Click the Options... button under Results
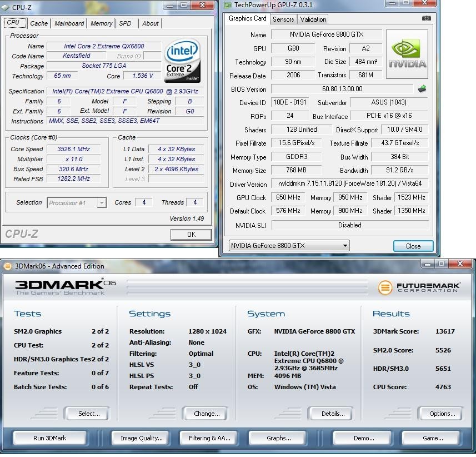This screenshot has width=476, height=457. pyautogui.click(x=440, y=414)
